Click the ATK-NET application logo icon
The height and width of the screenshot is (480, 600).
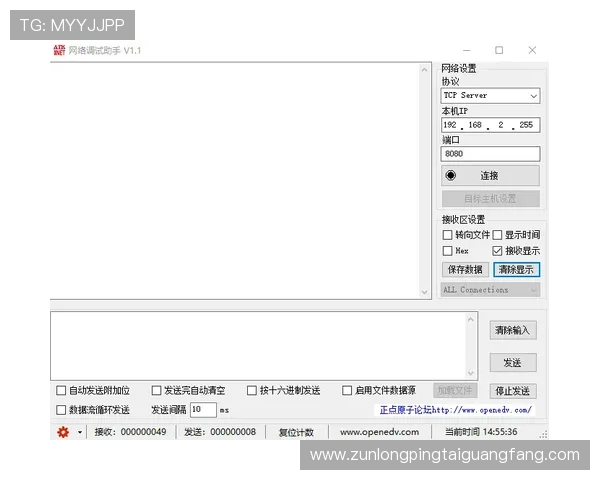pos(59,50)
